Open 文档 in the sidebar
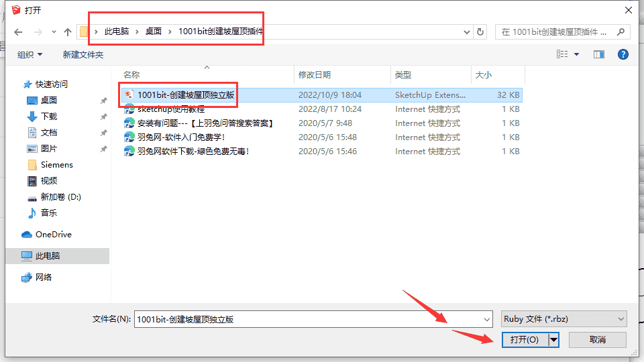644x362 pixels. (49, 132)
